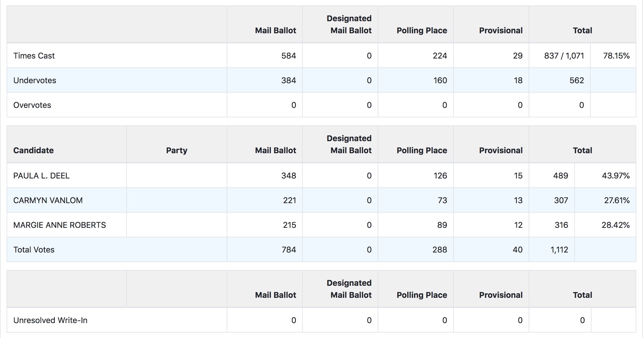Screen dimensions: 644x338
Task: Select the PAULA L. DEEL candidate name
Action: pos(41,176)
